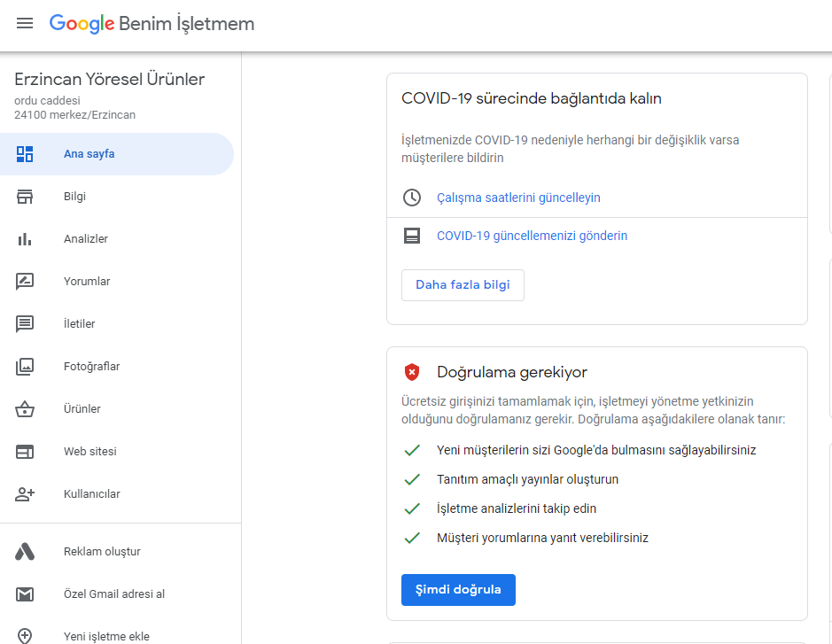The width and height of the screenshot is (832, 644).
Task: Click the İletiler message icon
Action: [x=25, y=324]
